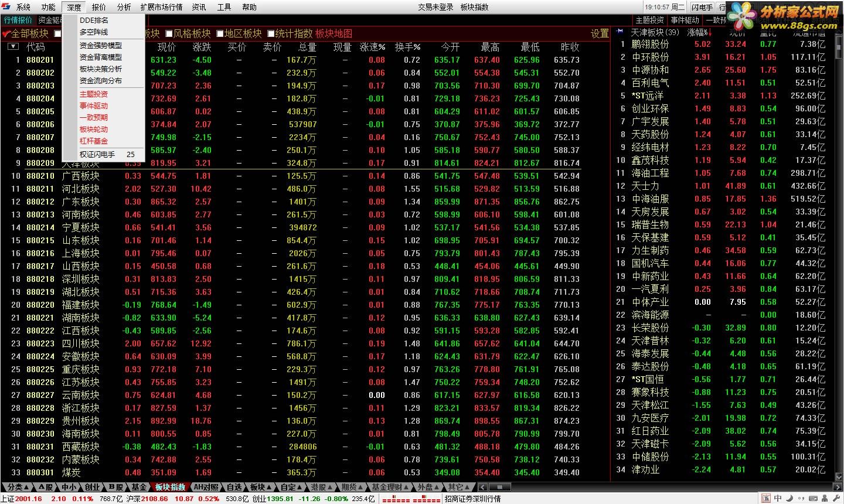Expand the 基金理财▲ bottom tab menu

(x=390, y=487)
